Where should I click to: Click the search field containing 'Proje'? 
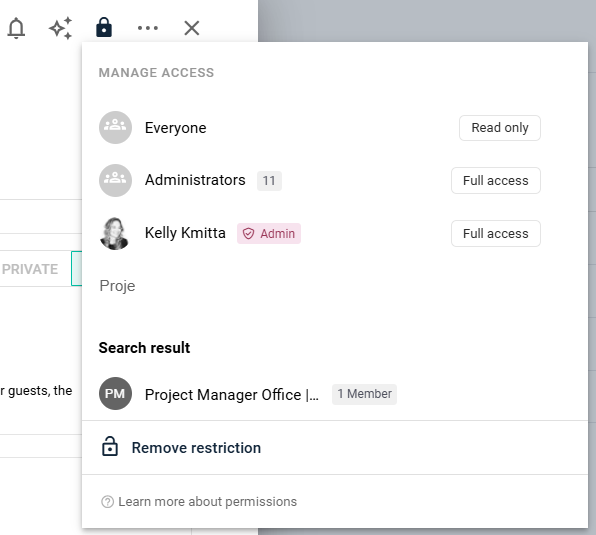click(319, 286)
